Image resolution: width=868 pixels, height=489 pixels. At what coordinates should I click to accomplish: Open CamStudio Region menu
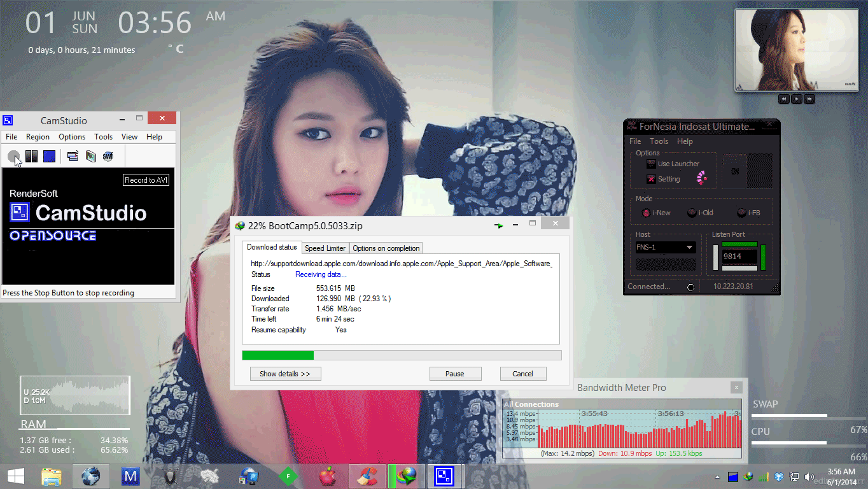coord(38,137)
